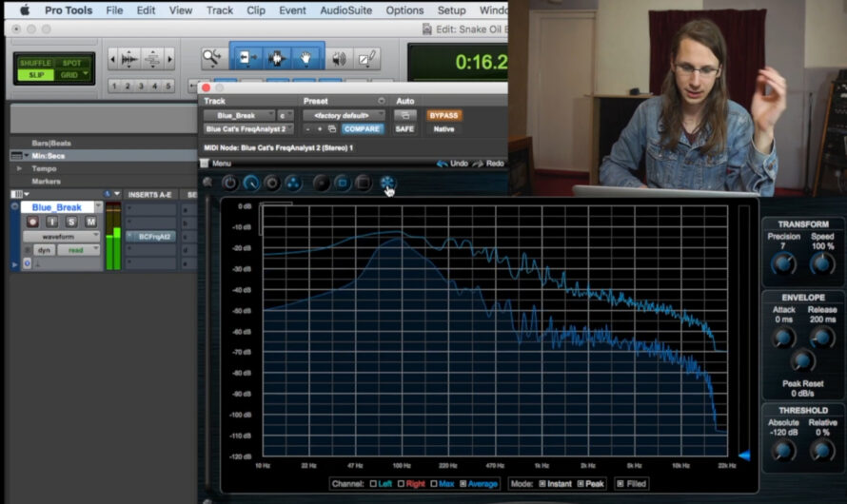The image size is (847, 504).
Task: Open the Track menu
Action: (x=219, y=10)
